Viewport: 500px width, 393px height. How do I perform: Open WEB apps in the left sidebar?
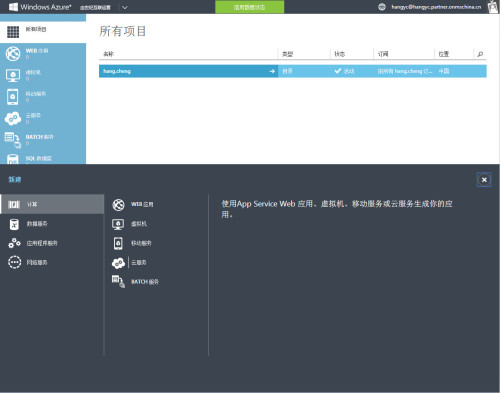click(43, 53)
